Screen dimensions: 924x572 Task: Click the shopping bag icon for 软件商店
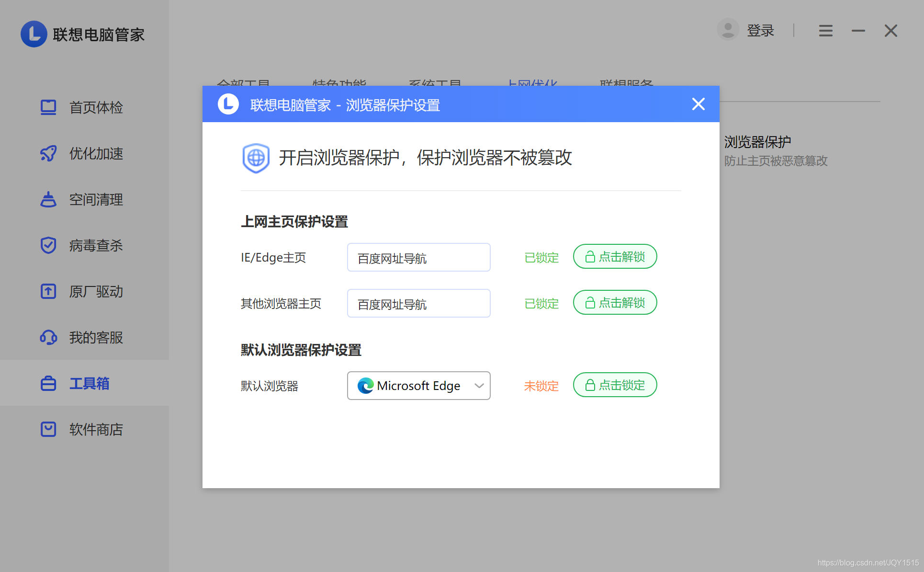[48, 429]
